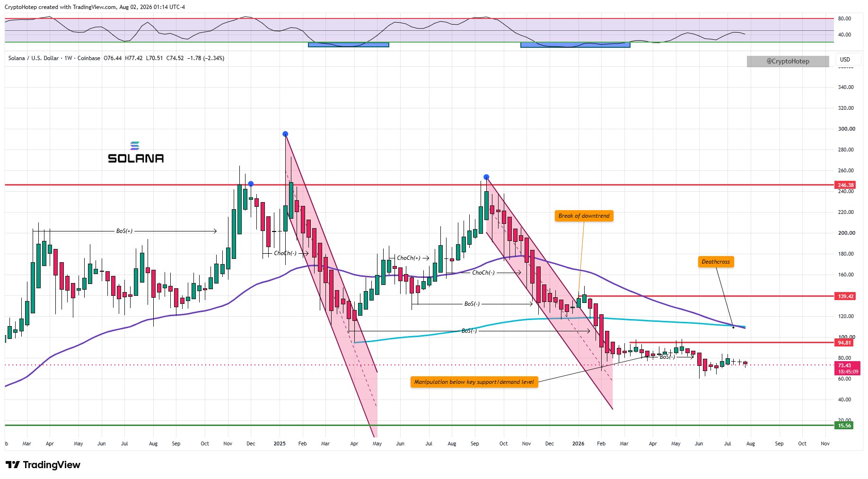The image size is (868, 479).
Task: Select the blue dot at the September 2025 peak
Action: (486, 177)
